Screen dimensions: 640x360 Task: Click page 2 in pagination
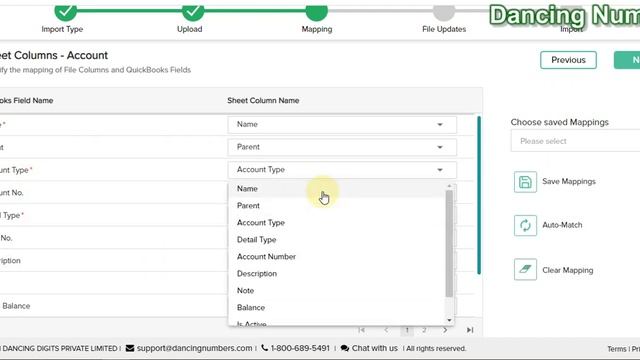(x=424, y=330)
